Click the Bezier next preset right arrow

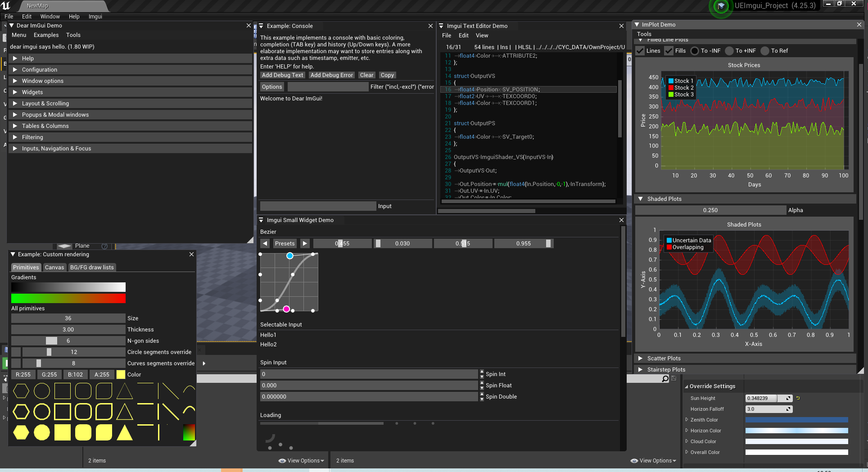tap(305, 244)
